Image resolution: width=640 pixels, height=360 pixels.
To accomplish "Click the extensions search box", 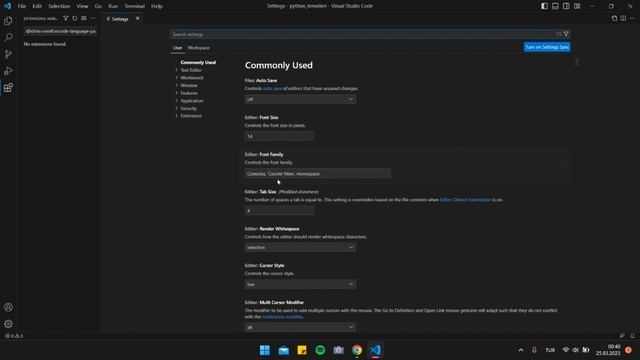I will click(x=60, y=31).
